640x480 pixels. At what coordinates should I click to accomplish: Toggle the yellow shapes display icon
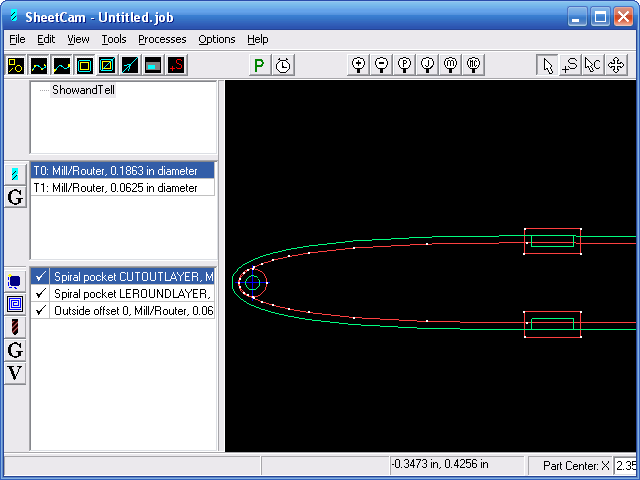[16, 65]
